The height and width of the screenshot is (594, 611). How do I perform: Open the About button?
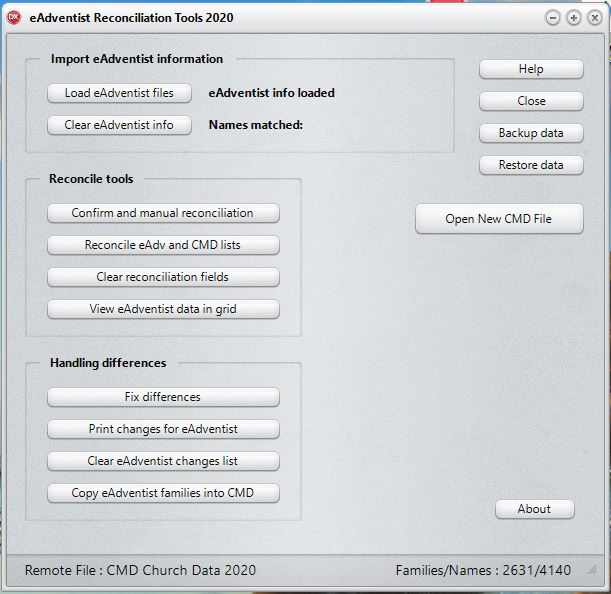pyautogui.click(x=535, y=509)
